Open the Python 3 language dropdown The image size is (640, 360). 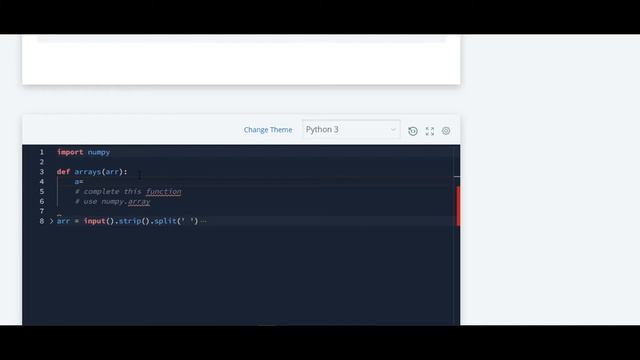(x=351, y=129)
